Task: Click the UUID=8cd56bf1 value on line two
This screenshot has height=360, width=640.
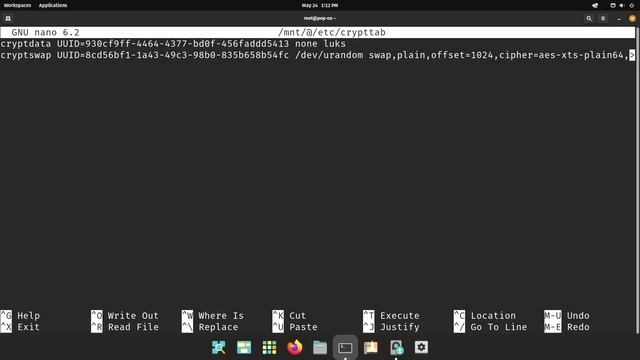Action: (x=173, y=55)
